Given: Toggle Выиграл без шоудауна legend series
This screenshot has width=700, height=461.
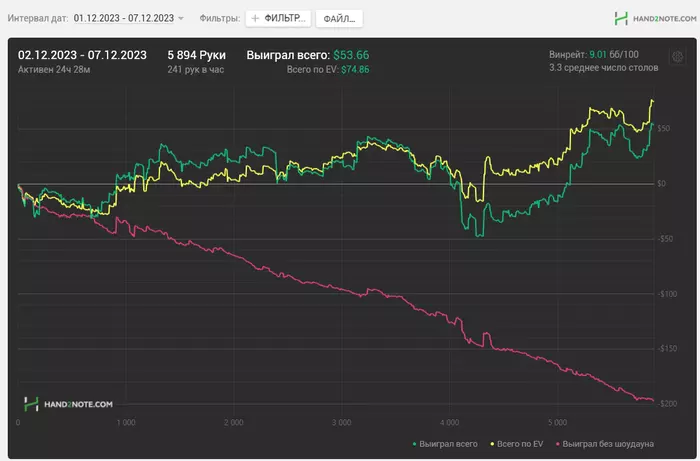Looking at the screenshot, I should (604, 444).
